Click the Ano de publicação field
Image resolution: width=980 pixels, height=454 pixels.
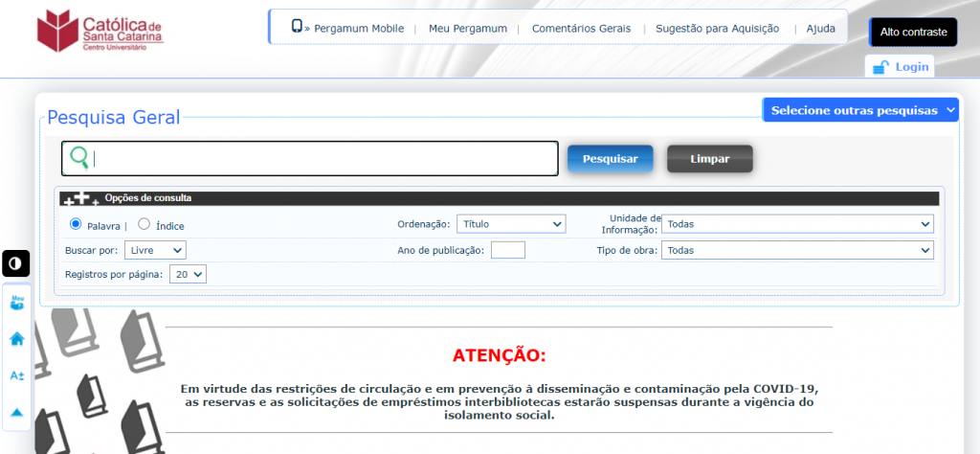pyautogui.click(x=507, y=250)
